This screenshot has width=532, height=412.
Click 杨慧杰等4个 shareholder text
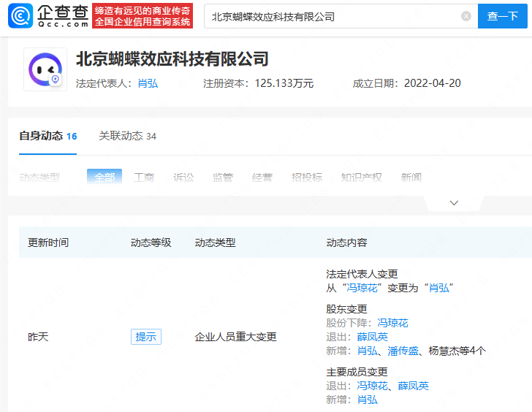point(457,351)
